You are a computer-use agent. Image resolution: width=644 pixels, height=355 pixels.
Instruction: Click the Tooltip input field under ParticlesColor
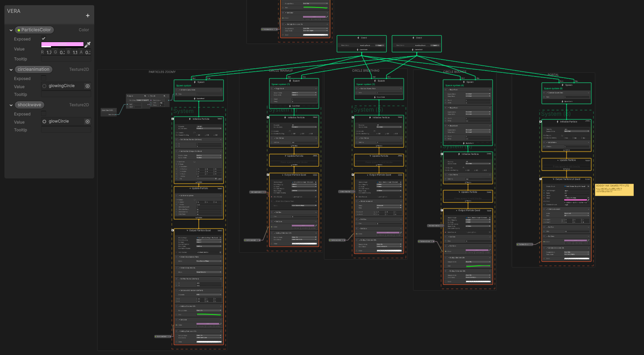click(x=66, y=58)
